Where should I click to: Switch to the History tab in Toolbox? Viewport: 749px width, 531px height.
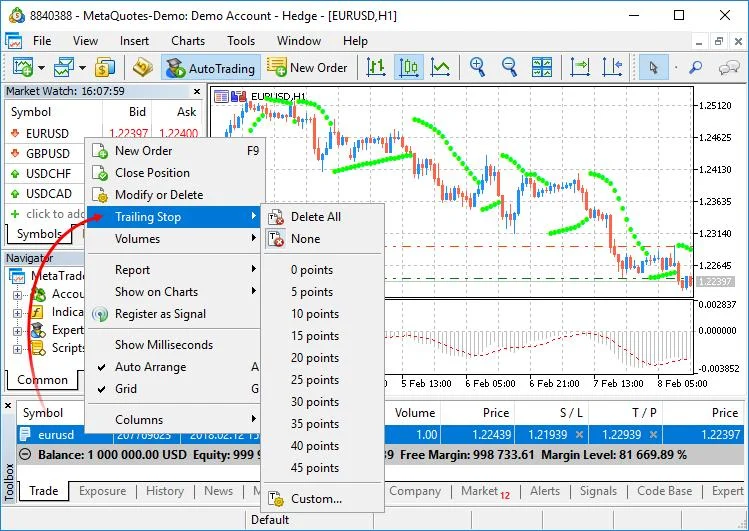tap(165, 491)
